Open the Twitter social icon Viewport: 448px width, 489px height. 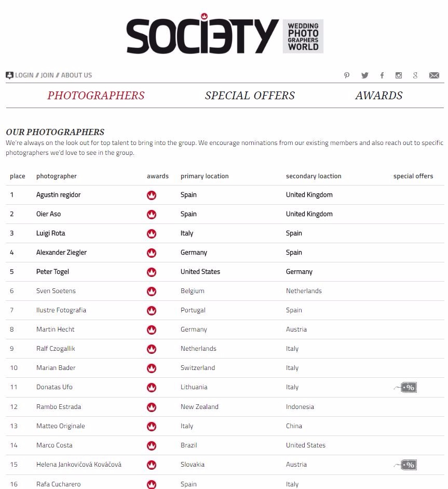(x=365, y=75)
